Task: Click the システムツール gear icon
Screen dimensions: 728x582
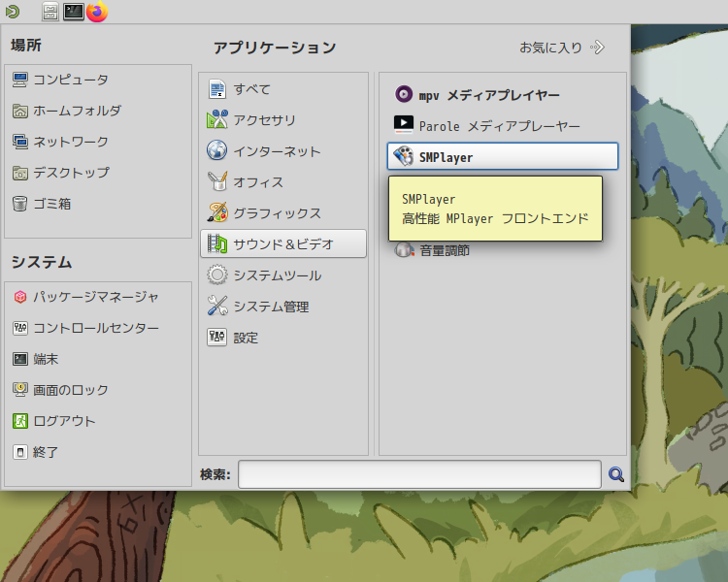Action: [217, 275]
